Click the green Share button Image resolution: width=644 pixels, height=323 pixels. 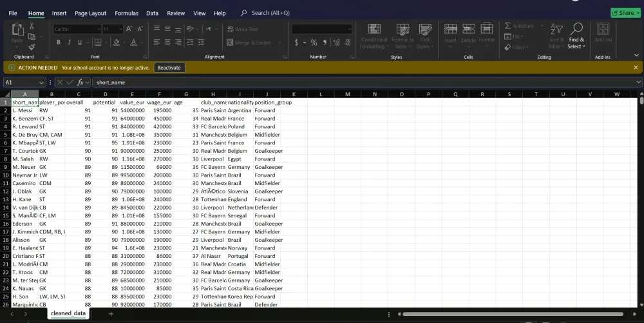[x=625, y=13]
